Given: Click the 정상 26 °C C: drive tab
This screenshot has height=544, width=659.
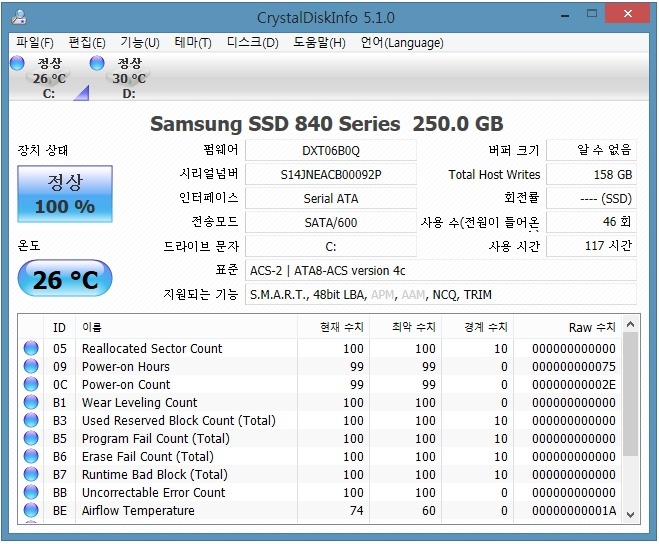Looking at the screenshot, I should click(50, 78).
